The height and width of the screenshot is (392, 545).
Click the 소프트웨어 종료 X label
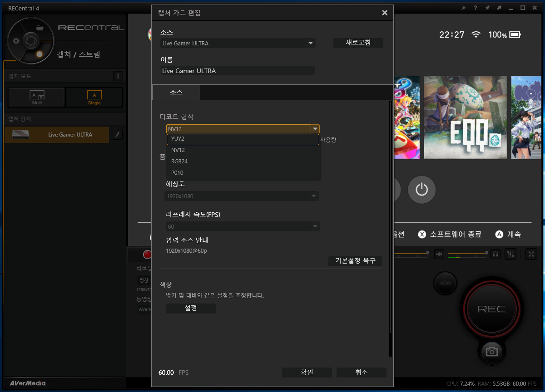[x=450, y=235]
